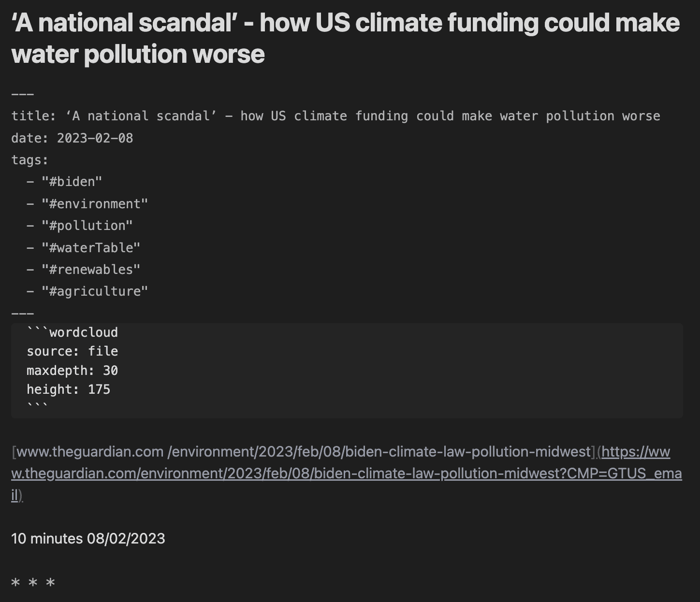Open the underlined https Guardian URL

346,473
